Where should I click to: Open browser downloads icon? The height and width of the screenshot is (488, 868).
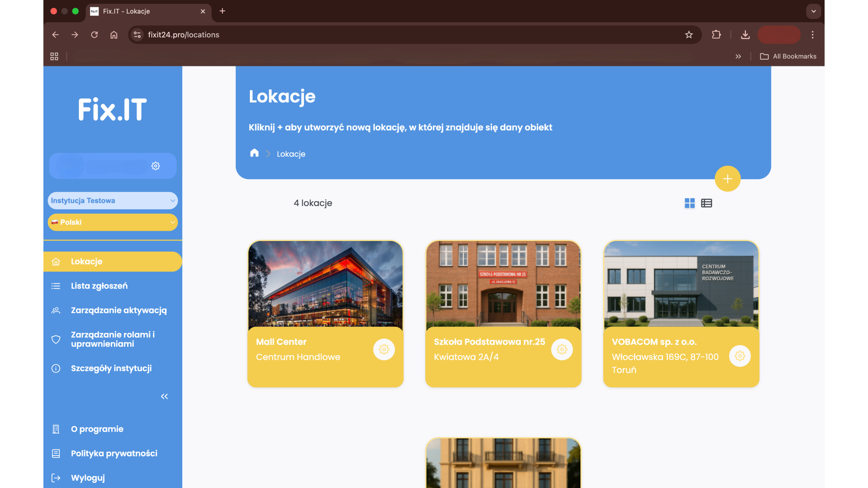coord(745,35)
